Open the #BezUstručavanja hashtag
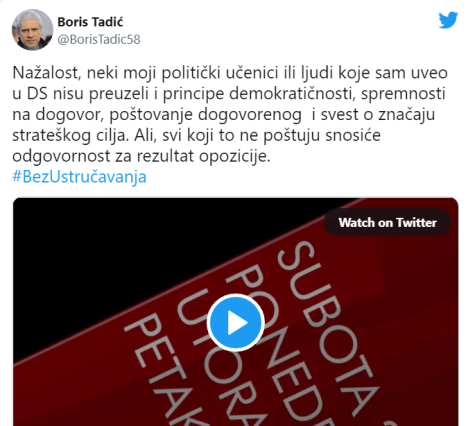The height and width of the screenshot is (426, 468). [x=79, y=177]
